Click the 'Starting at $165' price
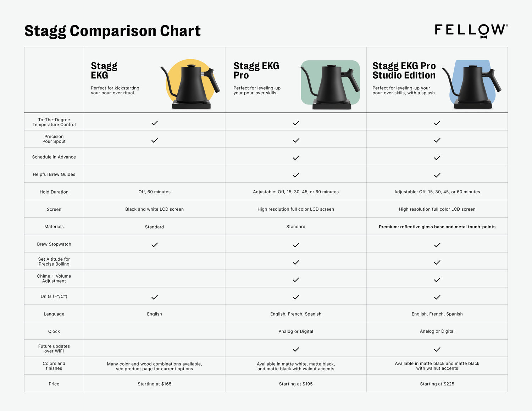This screenshot has width=532, height=411. click(x=155, y=384)
